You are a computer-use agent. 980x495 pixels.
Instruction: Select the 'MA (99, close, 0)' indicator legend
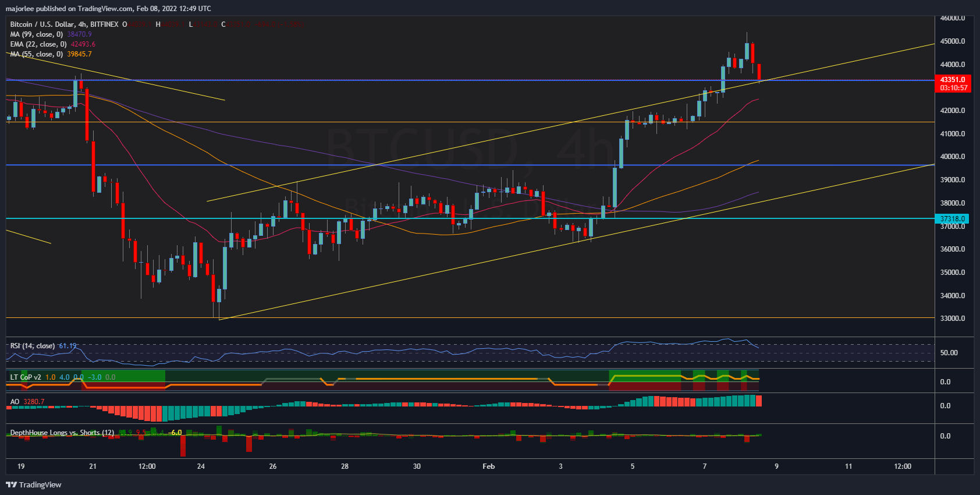coord(36,34)
